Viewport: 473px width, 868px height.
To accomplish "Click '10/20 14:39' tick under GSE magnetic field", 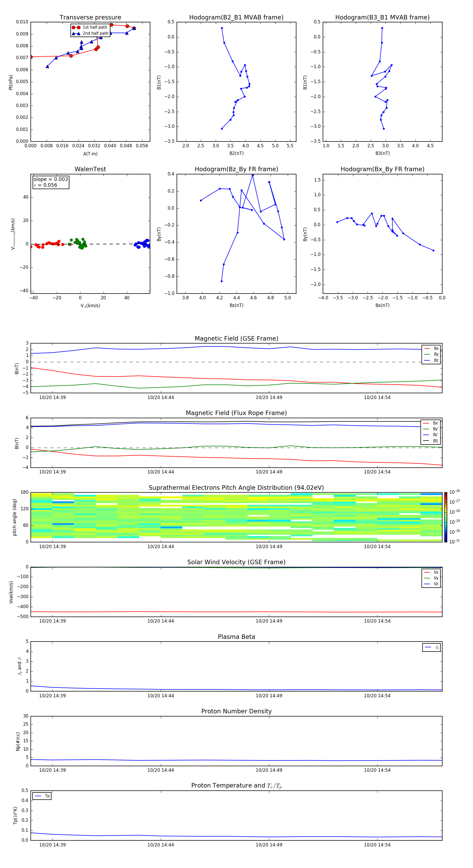I will pyautogui.click(x=53, y=398).
